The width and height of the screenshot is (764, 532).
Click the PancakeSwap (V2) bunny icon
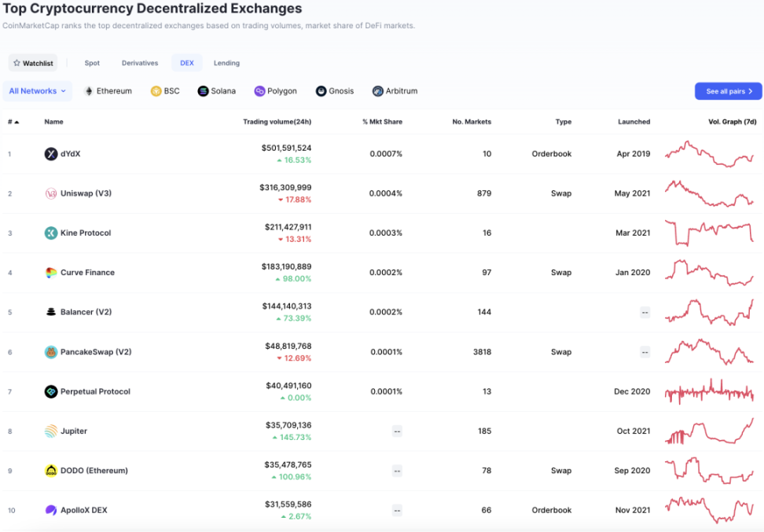point(50,352)
